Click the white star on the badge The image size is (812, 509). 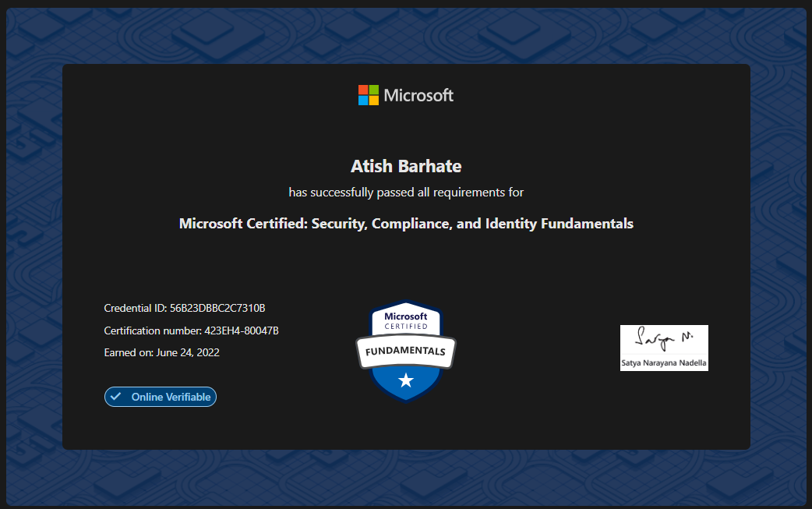[406, 380]
